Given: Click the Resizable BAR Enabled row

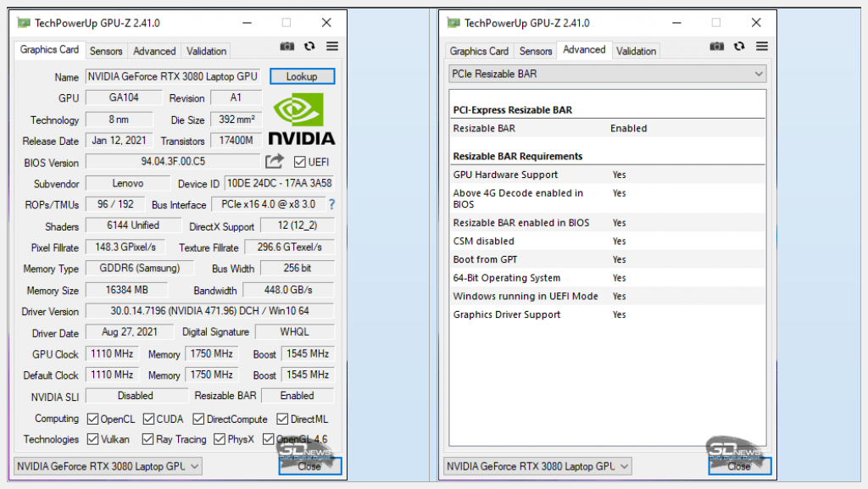Looking at the screenshot, I should pyautogui.click(x=608, y=128).
